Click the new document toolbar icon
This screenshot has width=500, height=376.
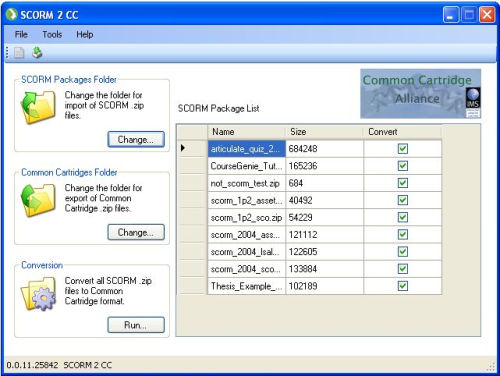[19, 53]
